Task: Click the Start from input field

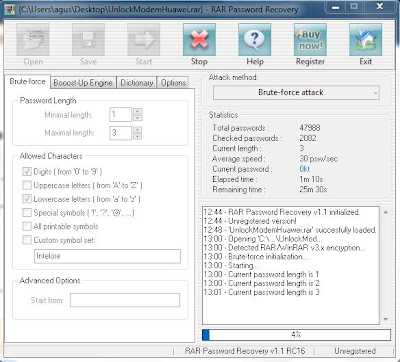Action: tap(125, 300)
